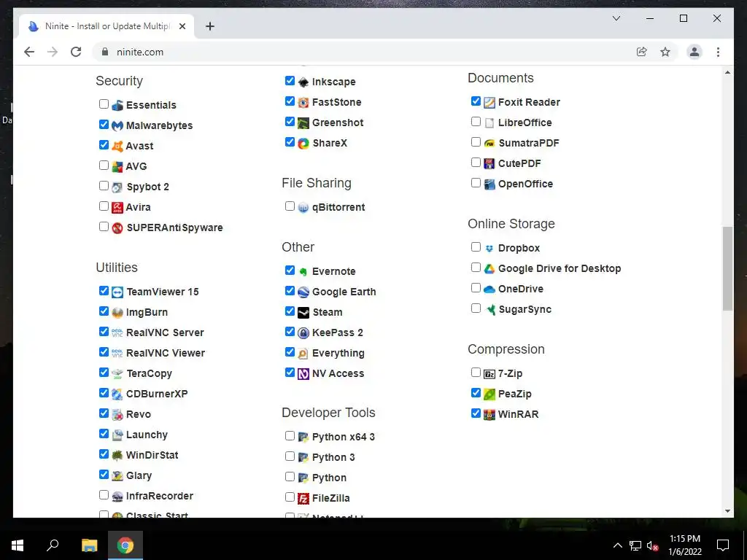The image size is (747, 560).
Task: Click the CutePDF label
Action: (x=519, y=163)
